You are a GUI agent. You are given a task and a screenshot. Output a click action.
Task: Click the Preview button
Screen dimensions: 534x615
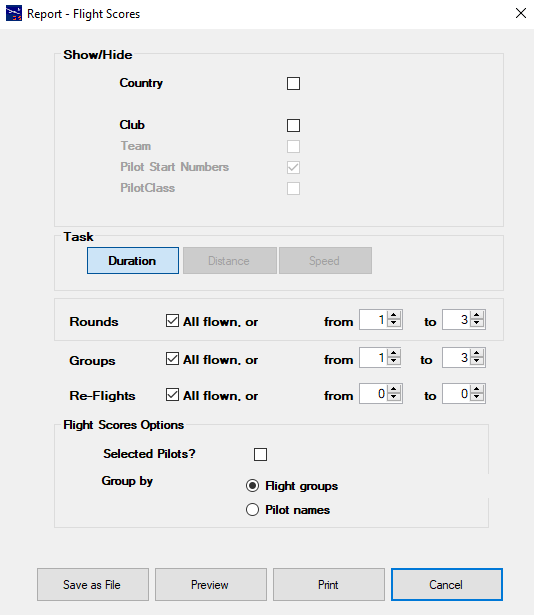coord(211,584)
